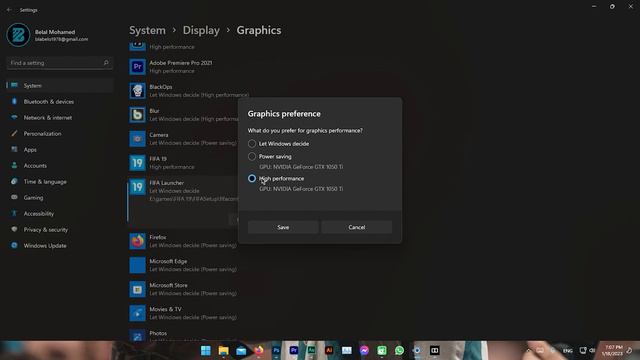
Task: Open Privacy & security settings
Action: [60, 229]
